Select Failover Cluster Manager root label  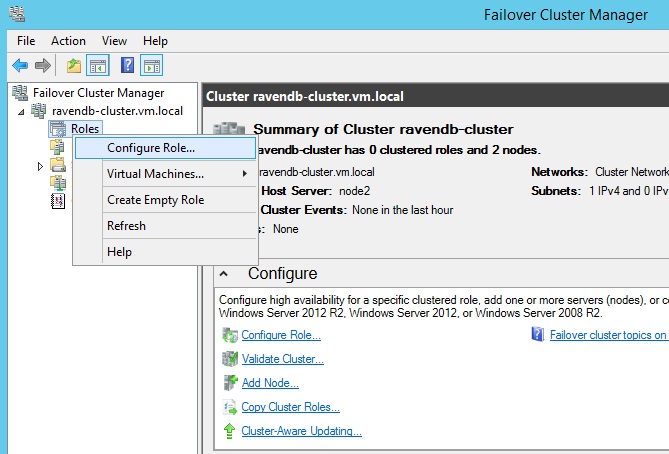(99, 93)
